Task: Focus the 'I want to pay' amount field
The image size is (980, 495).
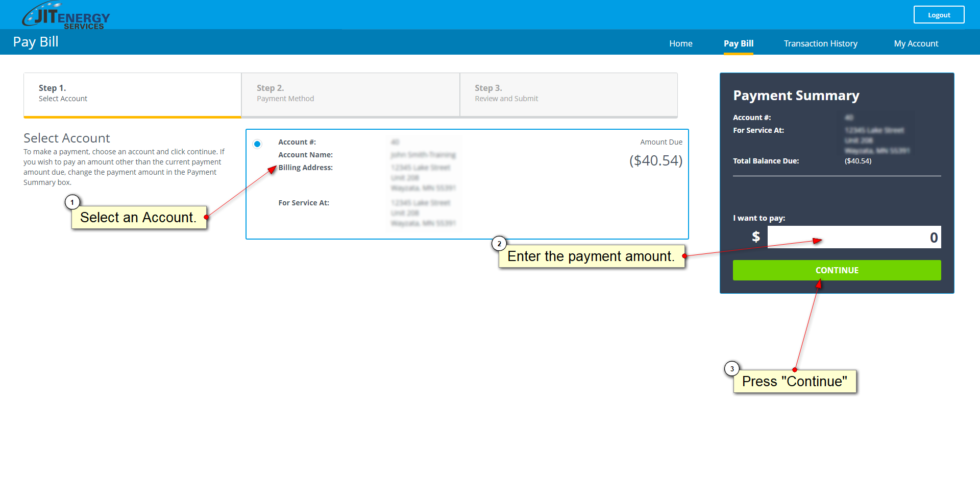Action: 853,238
